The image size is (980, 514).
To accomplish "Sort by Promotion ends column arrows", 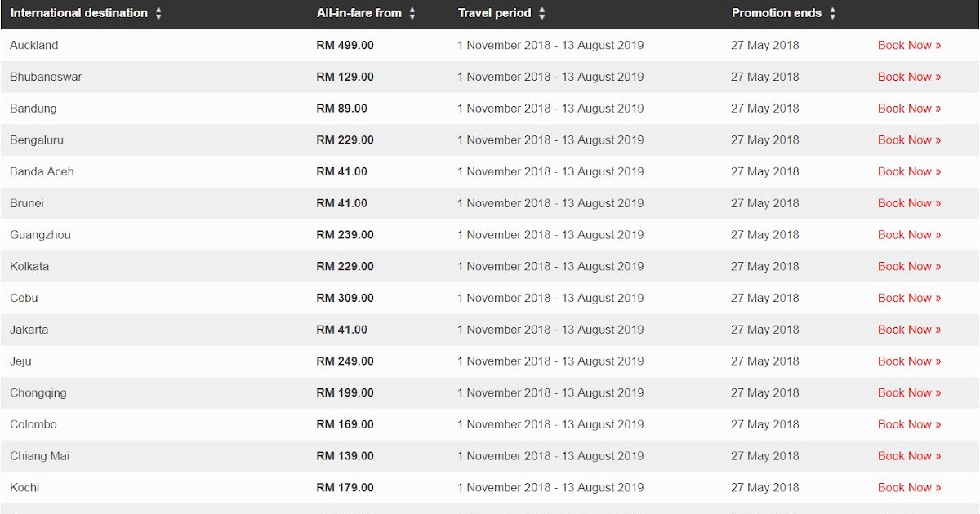I will [832, 14].
